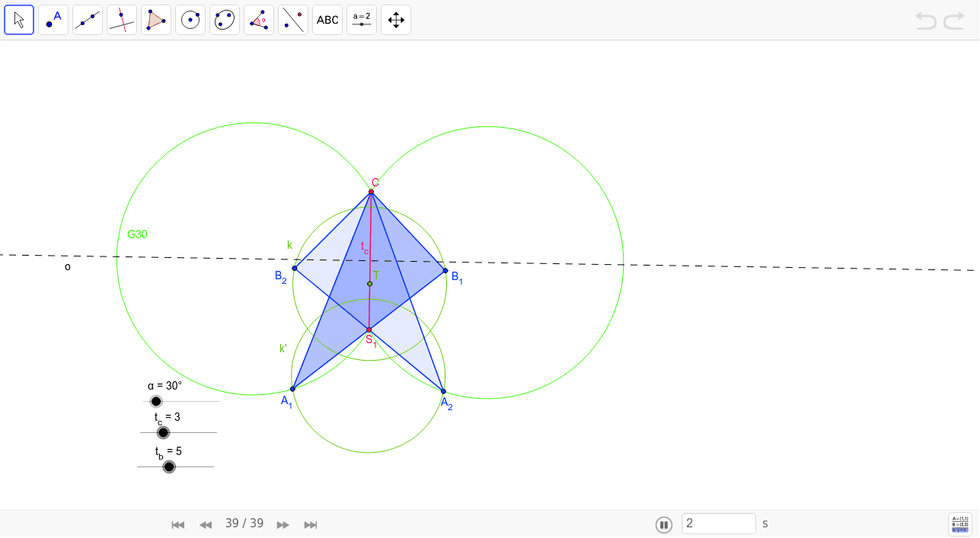Go back one construction step

tap(206, 524)
